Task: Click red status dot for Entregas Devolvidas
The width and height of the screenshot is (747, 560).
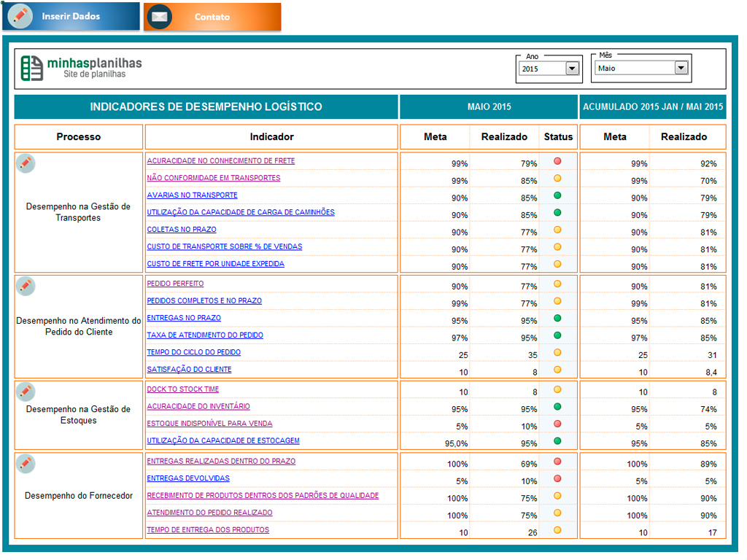Action: (557, 478)
